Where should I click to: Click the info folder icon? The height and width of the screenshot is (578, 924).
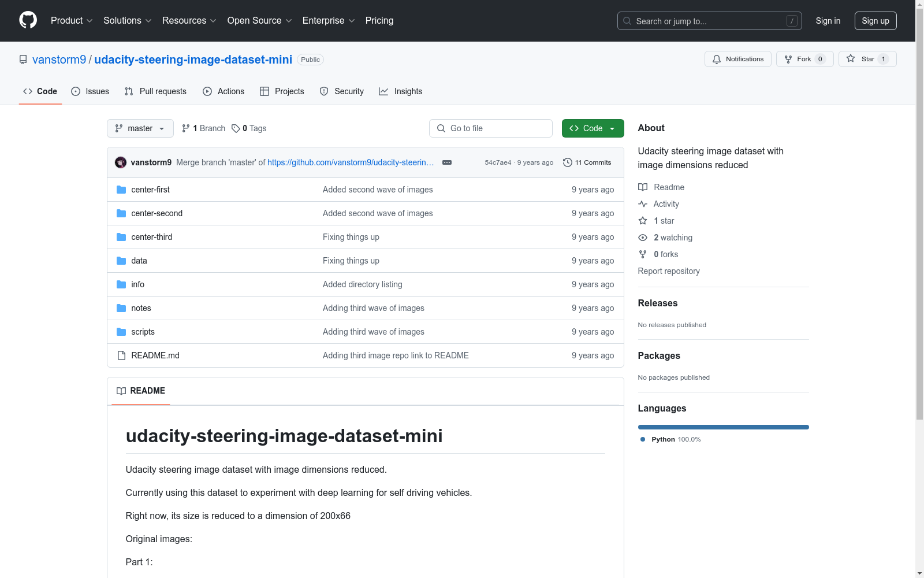click(121, 284)
